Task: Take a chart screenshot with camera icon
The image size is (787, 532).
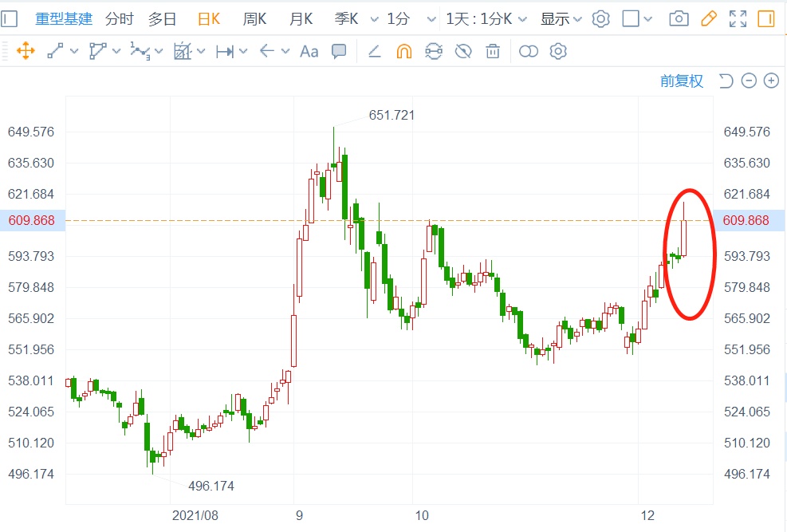Action: click(x=679, y=18)
